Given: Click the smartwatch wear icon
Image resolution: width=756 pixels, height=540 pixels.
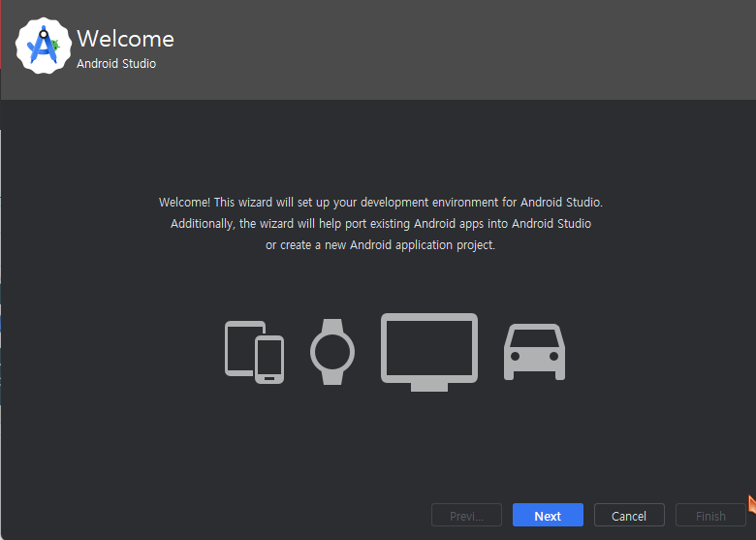Looking at the screenshot, I should [332, 352].
